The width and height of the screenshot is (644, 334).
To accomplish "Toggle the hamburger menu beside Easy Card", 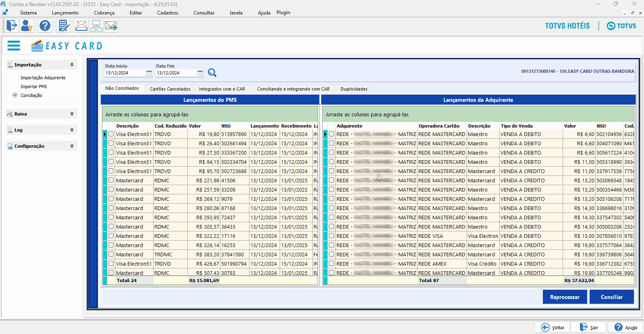I will point(14,45).
